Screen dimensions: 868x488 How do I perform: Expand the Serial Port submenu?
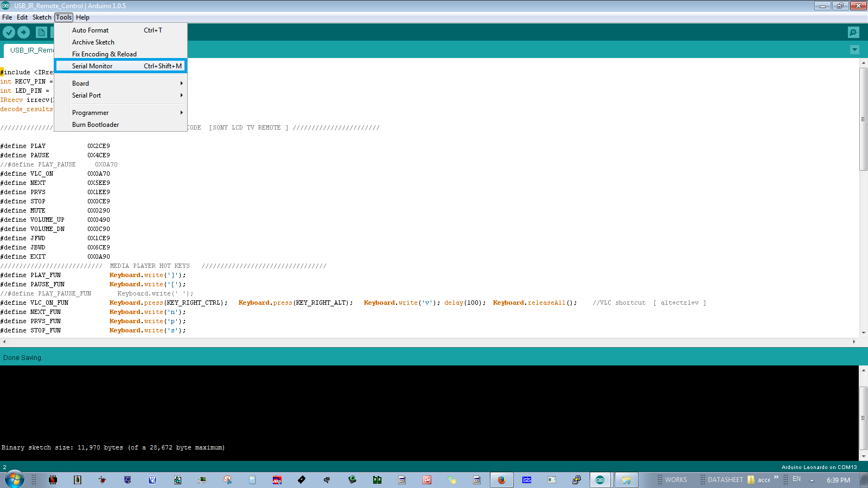click(x=120, y=95)
